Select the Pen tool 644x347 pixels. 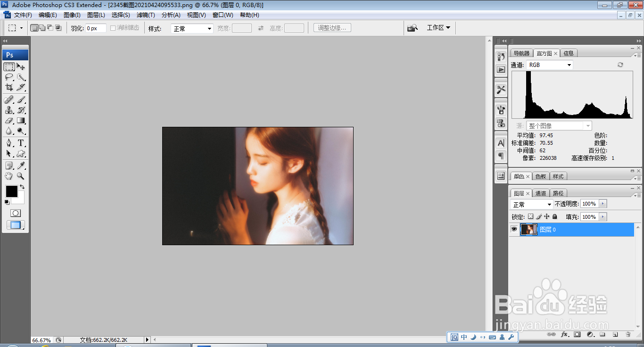point(9,143)
